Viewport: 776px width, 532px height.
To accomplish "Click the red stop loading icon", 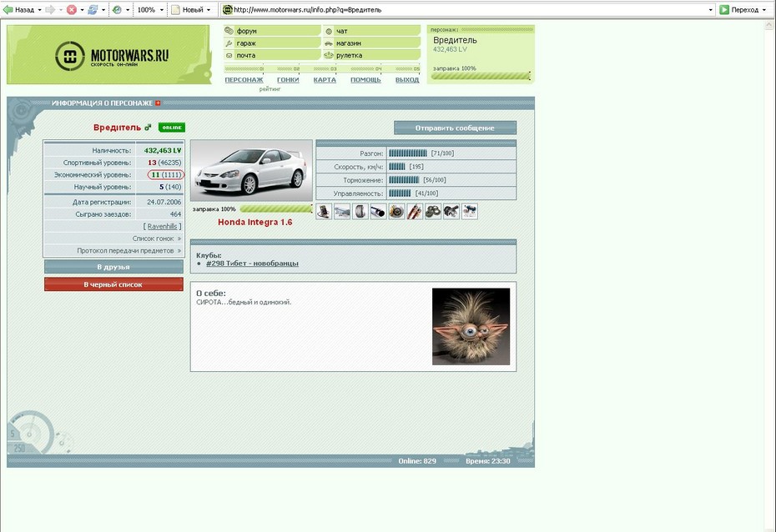I will coord(72,9).
